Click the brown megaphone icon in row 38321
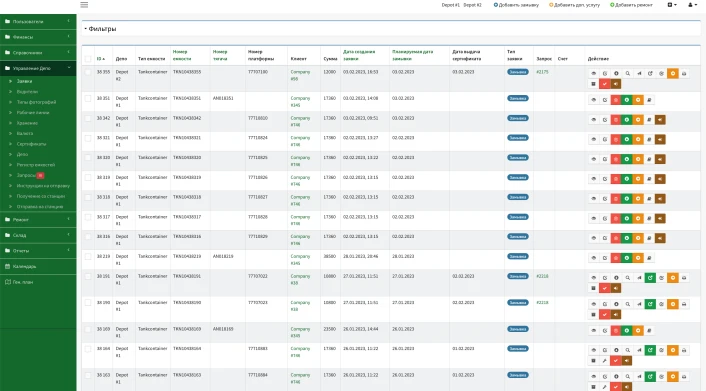Screen dimensions: 706x391 pos(660,139)
